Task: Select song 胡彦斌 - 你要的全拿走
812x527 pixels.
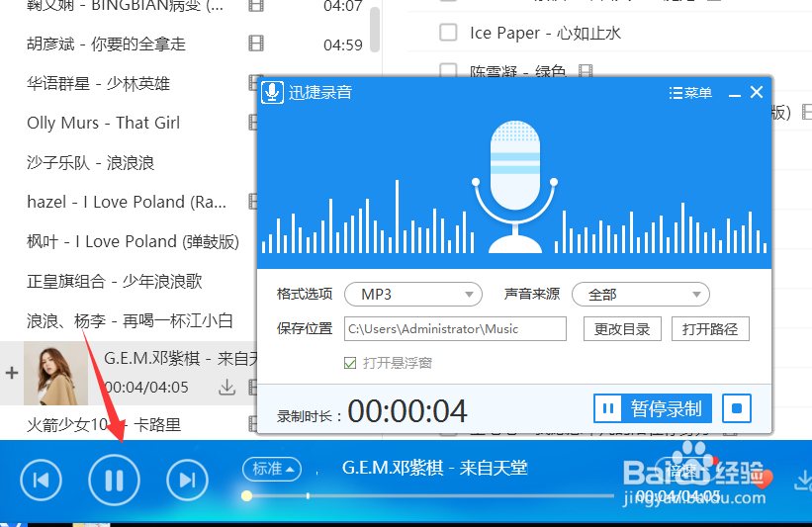Action: point(106,44)
